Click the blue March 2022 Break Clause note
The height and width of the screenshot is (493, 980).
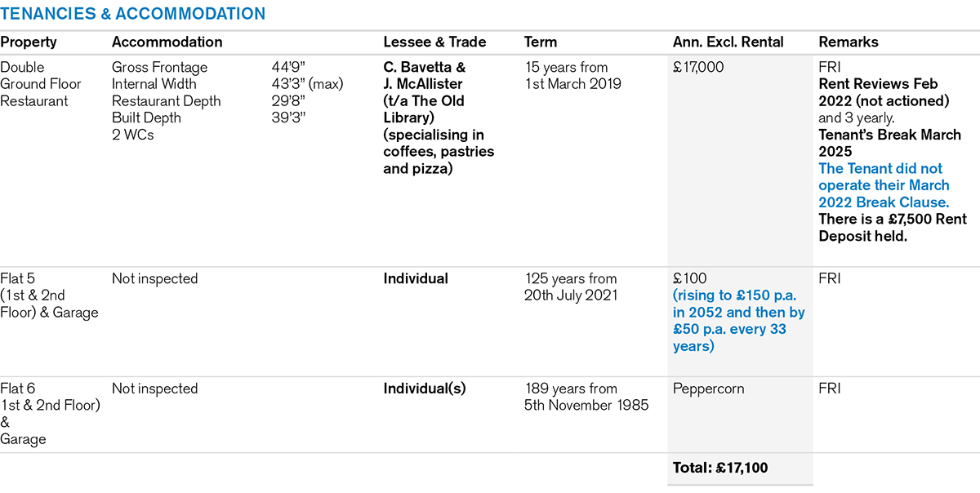tap(884, 185)
